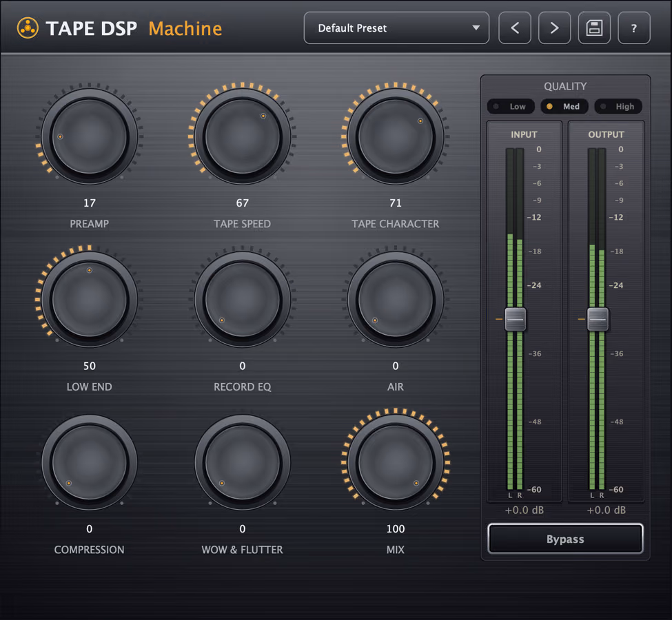Click the INPUT level fader handle
This screenshot has width=672, height=620.
pyautogui.click(x=515, y=319)
